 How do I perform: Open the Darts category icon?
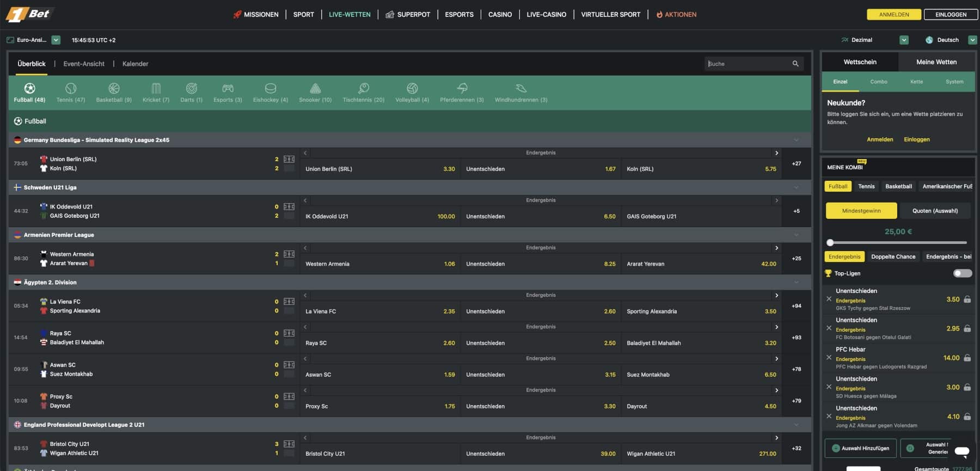click(192, 88)
